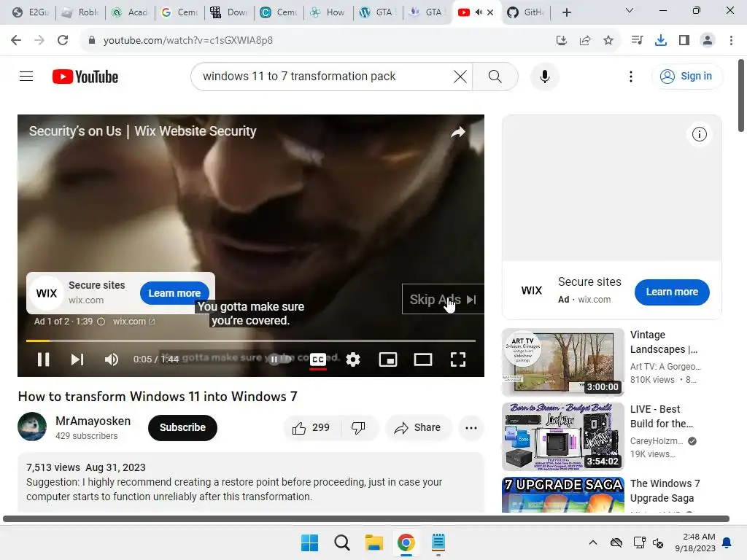
Task: Open Vintage Landscapes video thumbnail
Action: (x=562, y=362)
